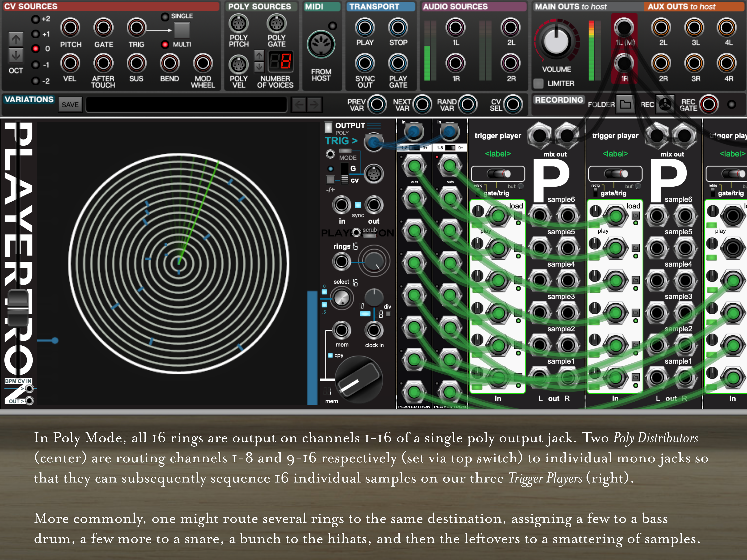The height and width of the screenshot is (560, 747).
Task: Click the first trigger player's <label> text
Action: pos(498,154)
